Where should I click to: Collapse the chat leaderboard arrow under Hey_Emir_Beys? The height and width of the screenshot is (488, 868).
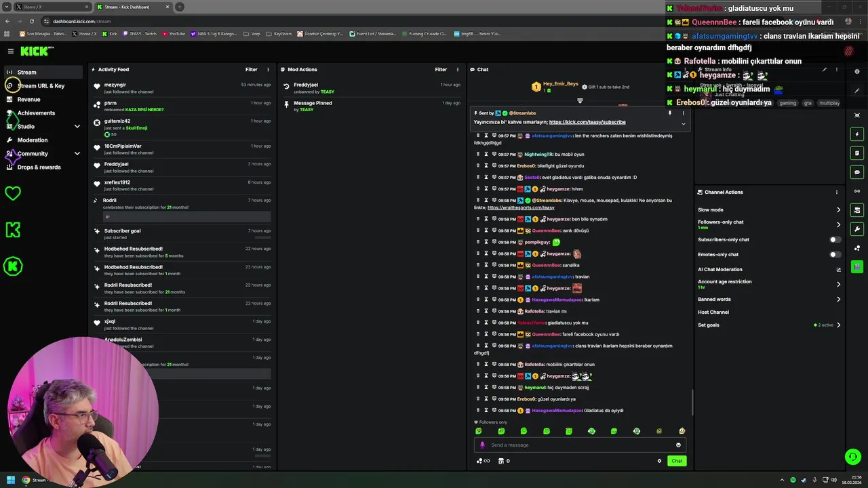click(x=580, y=100)
